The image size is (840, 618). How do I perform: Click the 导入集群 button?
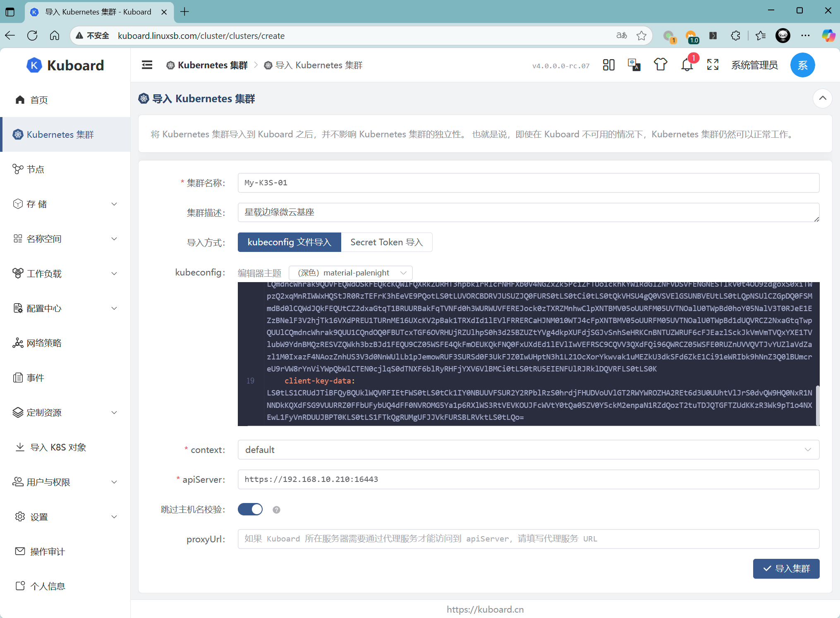(786, 568)
